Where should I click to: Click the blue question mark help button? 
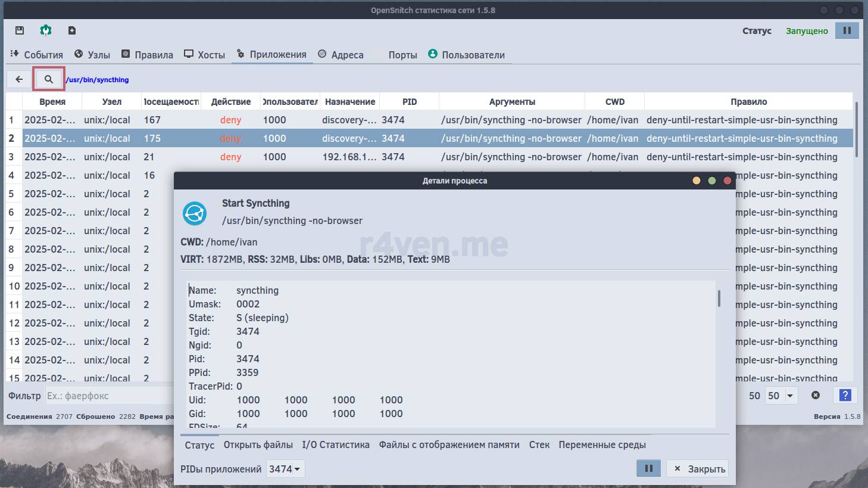point(845,395)
